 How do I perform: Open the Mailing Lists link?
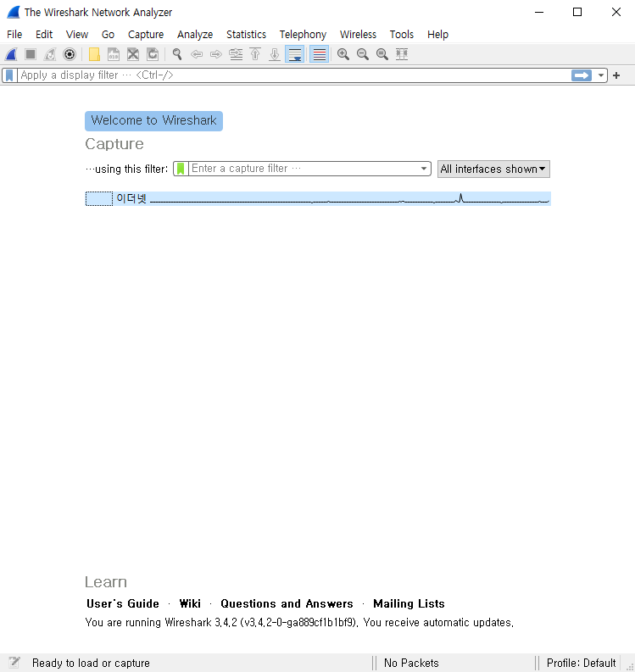click(409, 603)
